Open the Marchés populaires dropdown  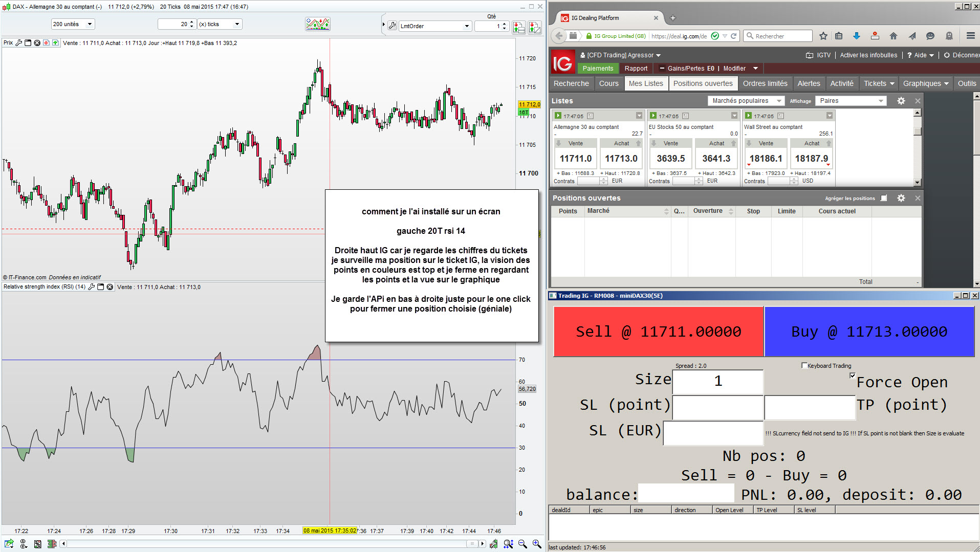click(746, 101)
